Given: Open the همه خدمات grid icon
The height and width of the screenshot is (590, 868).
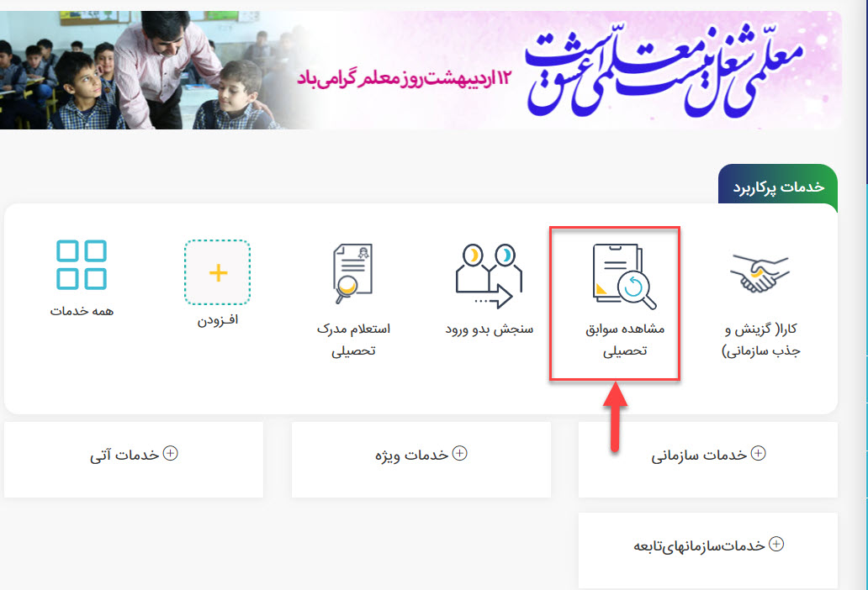Looking at the screenshot, I should click(82, 265).
